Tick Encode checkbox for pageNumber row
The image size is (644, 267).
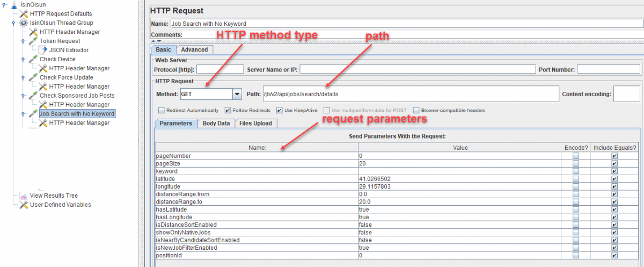576,156
